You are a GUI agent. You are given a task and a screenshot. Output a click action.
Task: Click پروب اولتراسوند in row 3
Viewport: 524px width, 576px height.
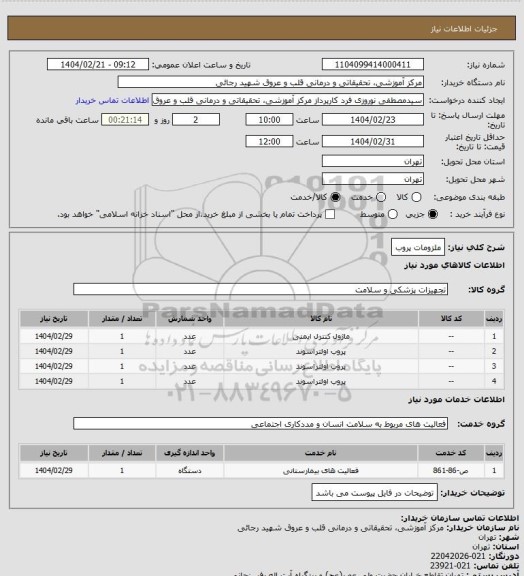coord(321,366)
